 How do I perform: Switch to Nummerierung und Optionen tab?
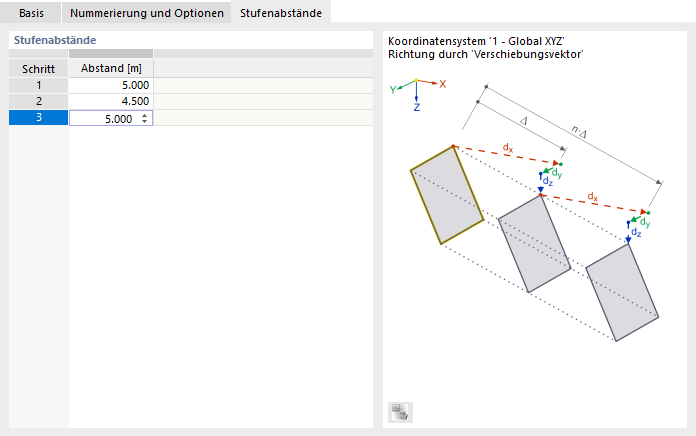click(x=146, y=13)
